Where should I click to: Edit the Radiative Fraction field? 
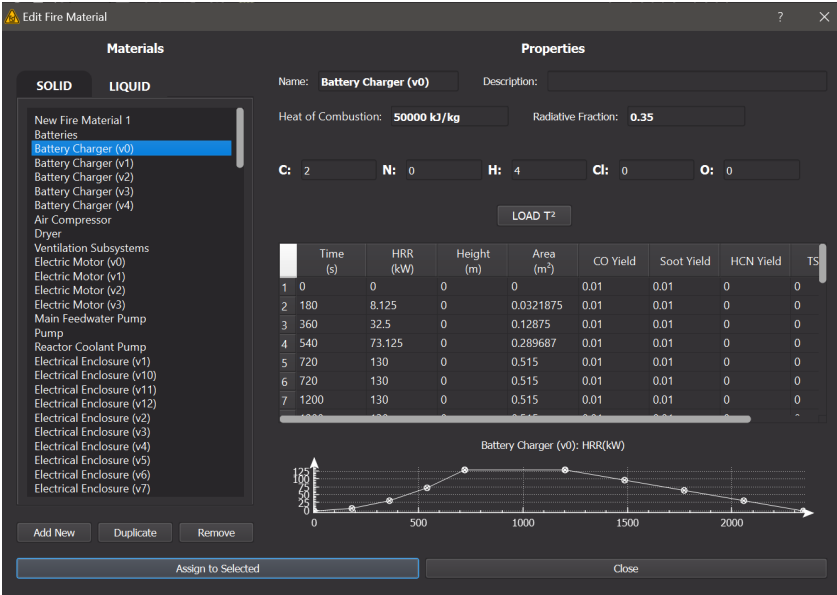685,117
